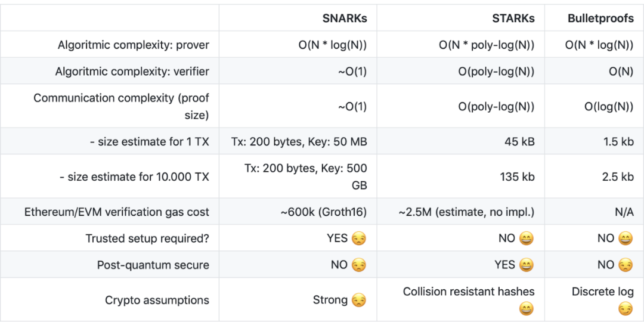Click the Communication complexity (proof size) label

click(x=122, y=106)
